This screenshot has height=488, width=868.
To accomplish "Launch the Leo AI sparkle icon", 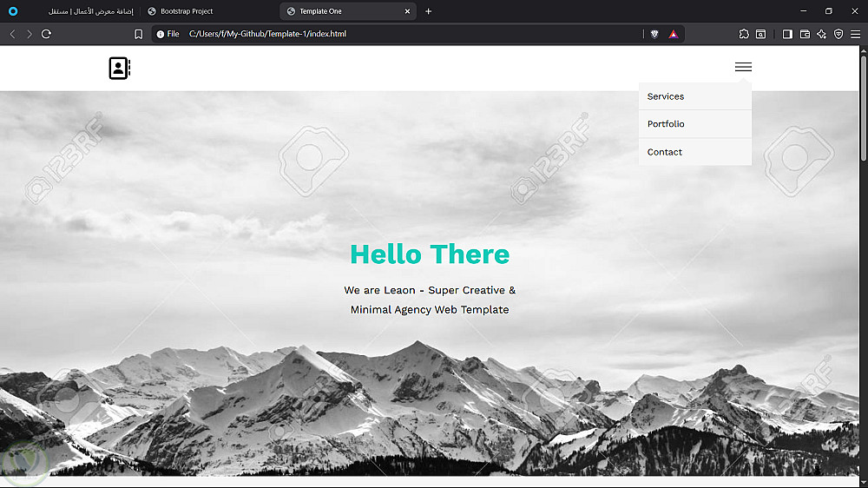I will pos(821,34).
